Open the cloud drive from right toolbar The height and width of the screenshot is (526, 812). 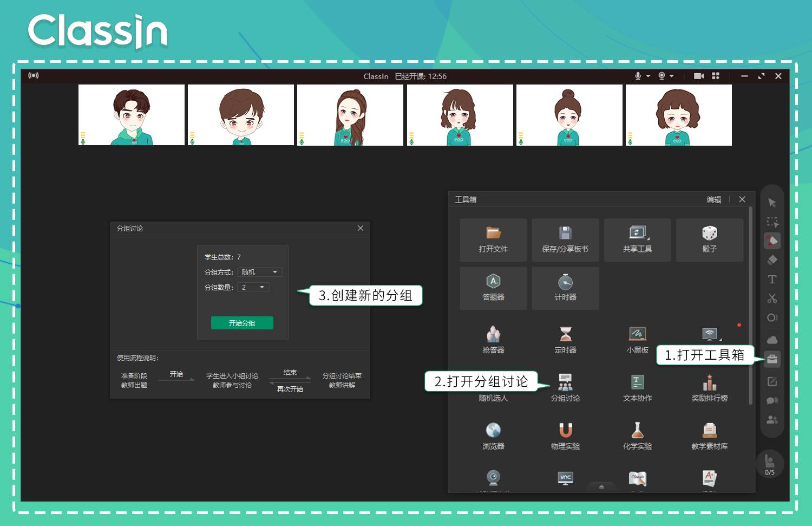(x=772, y=340)
